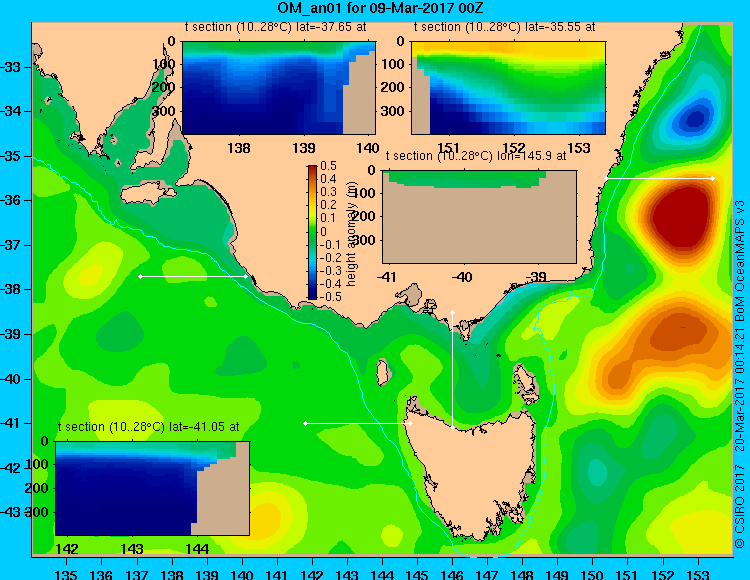Click the CSIRO BoM OceanMAPS copyright text

pos(740,373)
